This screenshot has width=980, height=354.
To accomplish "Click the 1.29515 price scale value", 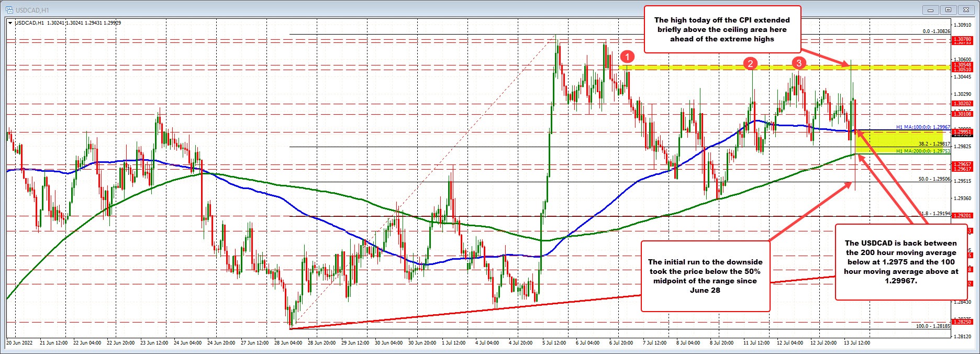I will tap(962, 181).
